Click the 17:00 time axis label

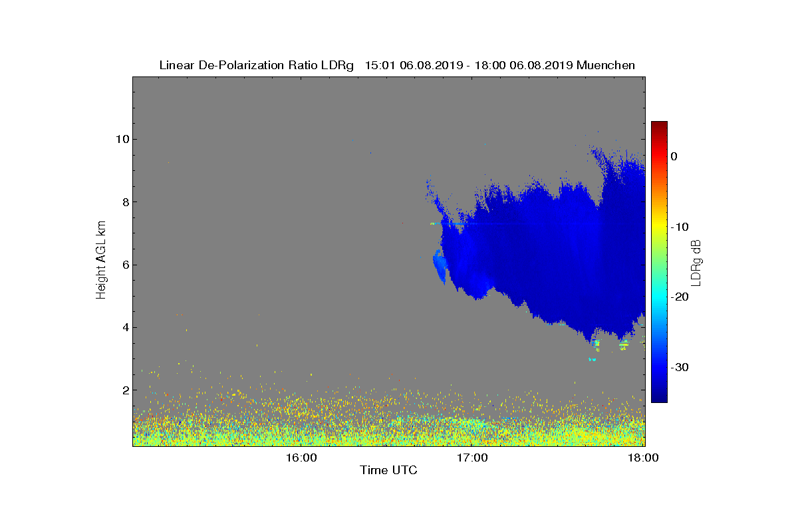[x=473, y=458]
